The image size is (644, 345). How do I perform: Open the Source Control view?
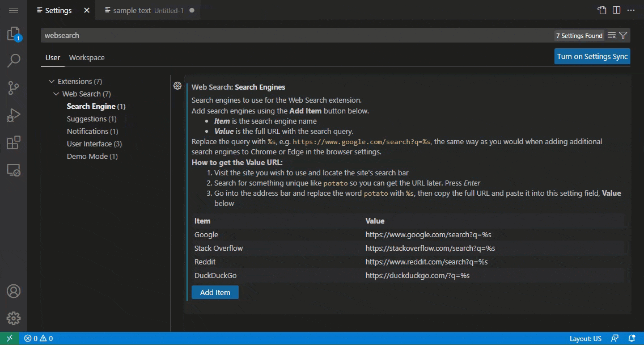click(x=14, y=87)
